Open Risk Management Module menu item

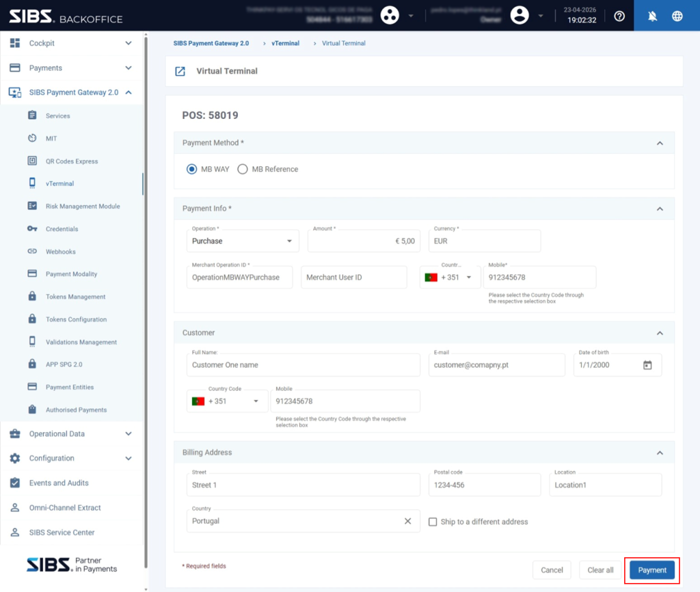point(83,206)
